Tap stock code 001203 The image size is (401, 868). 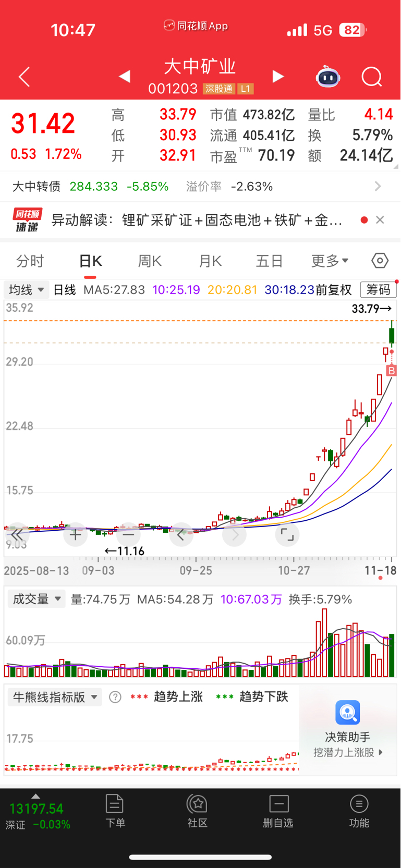(x=173, y=89)
